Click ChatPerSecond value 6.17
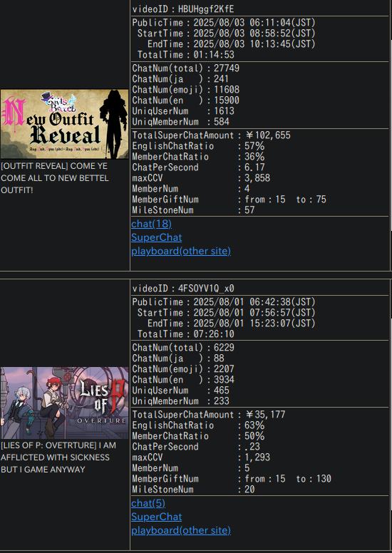This screenshot has height=553, width=392. pos(254,167)
